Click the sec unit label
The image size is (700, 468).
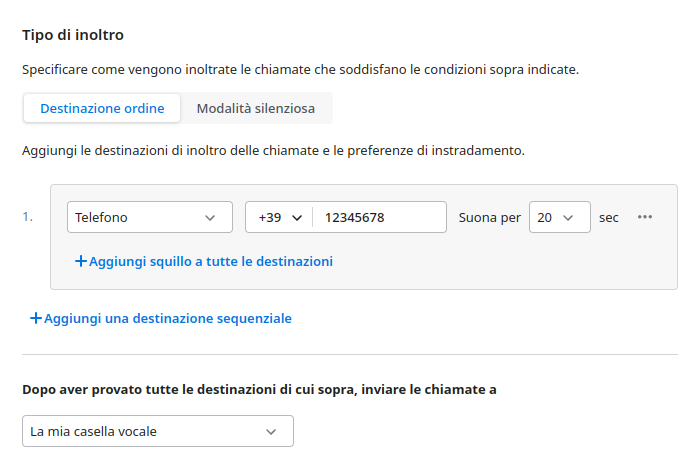click(609, 217)
